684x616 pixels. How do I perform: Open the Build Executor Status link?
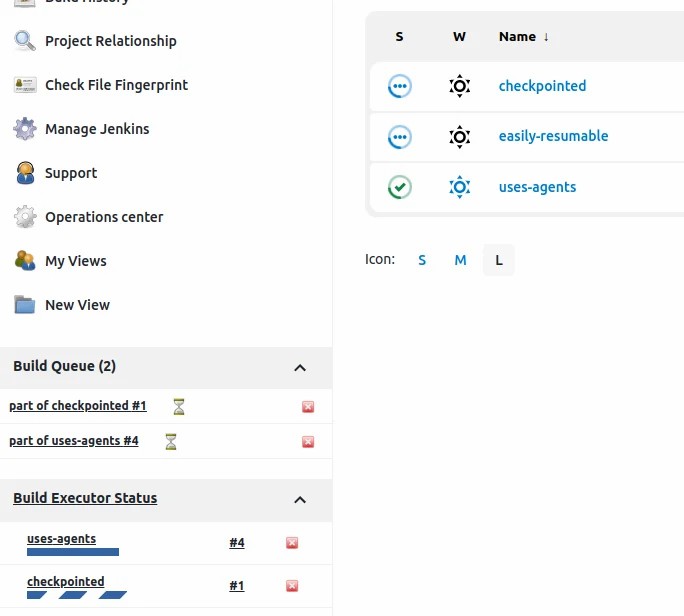85,498
